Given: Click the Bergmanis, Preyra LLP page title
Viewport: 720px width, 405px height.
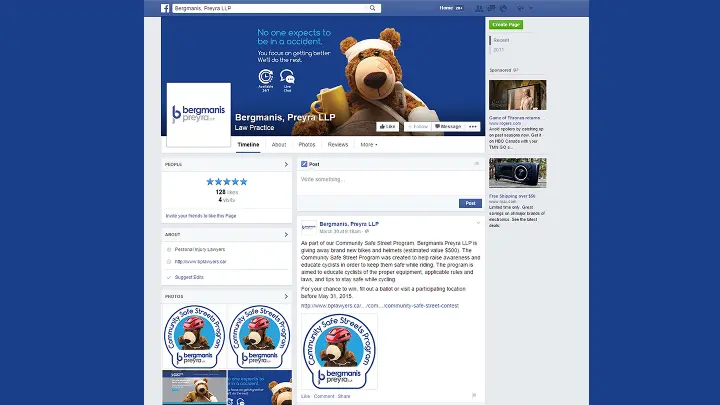Looking at the screenshot, I should (285, 117).
